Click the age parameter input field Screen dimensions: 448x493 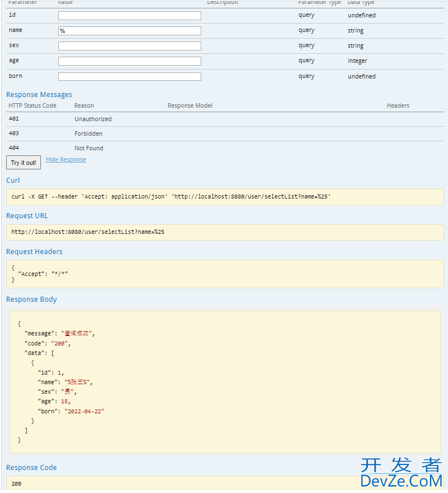pos(130,61)
